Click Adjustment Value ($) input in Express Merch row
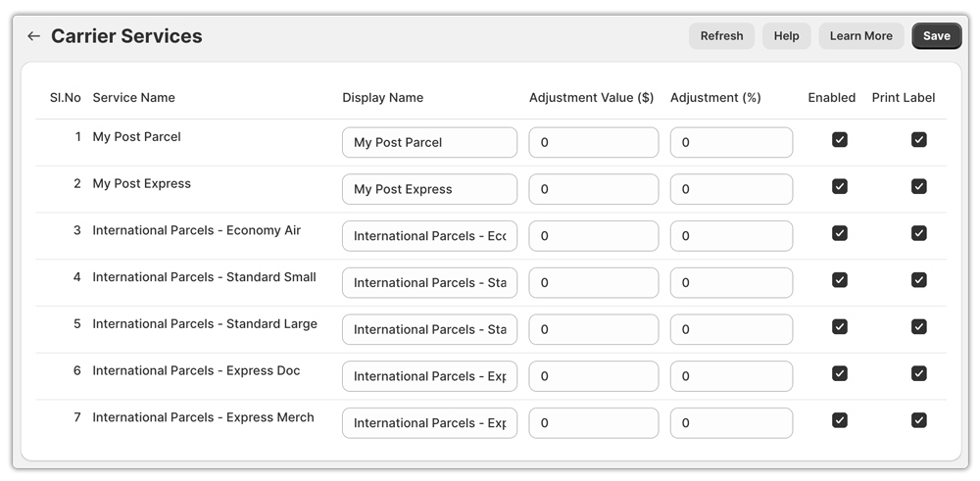The height and width of the screenshot is (481, 980). [593, 423]
